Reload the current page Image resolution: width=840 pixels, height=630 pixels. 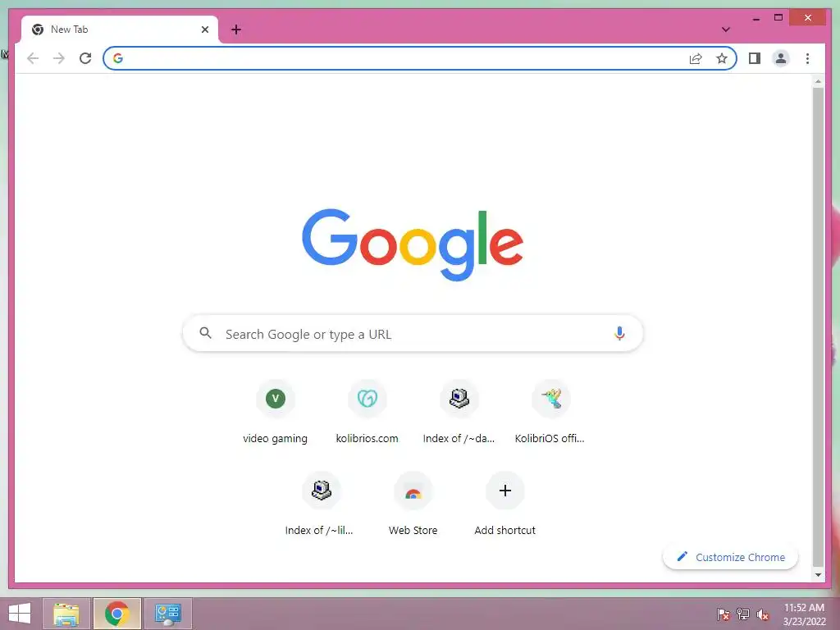click(85, 58)
